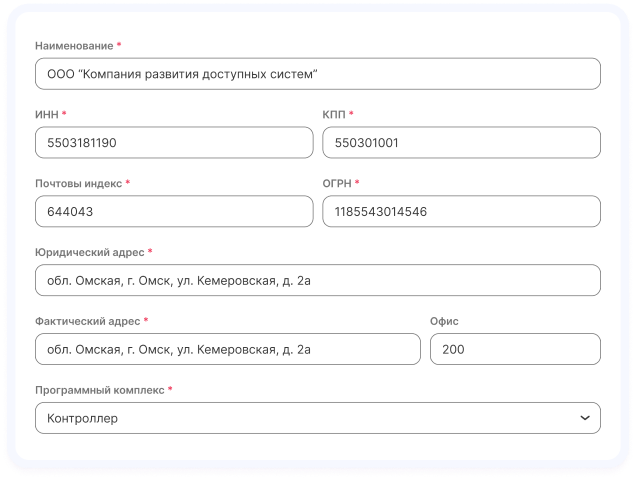This screenshot has height=480, width=636.
Task: Click the Фактический адрес input field
Action: pyautogui.click(x=227, y=350)
